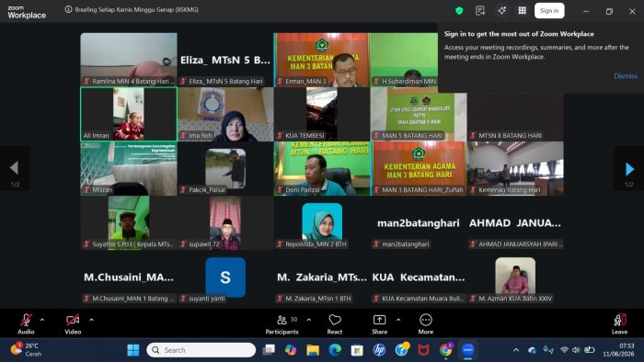Image resolution: width=644 pixels, height=362 pixels.
Task: Open the weather widget showing 26°C
Action: 27,350
